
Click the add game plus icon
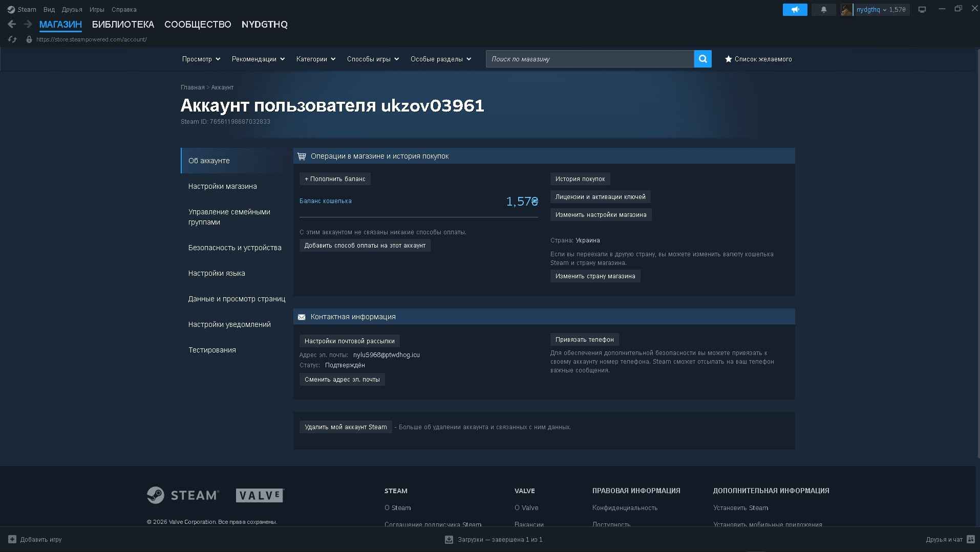click(x=12, y=539)
